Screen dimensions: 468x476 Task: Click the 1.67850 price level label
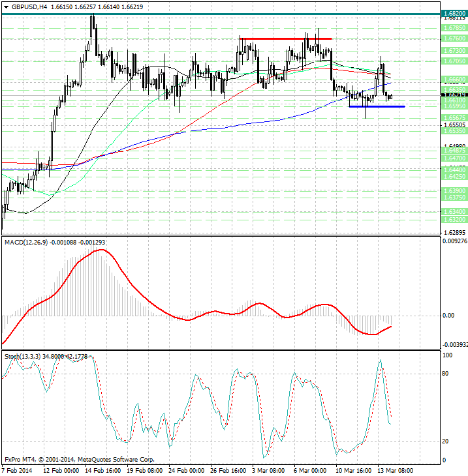pos(454,28)
